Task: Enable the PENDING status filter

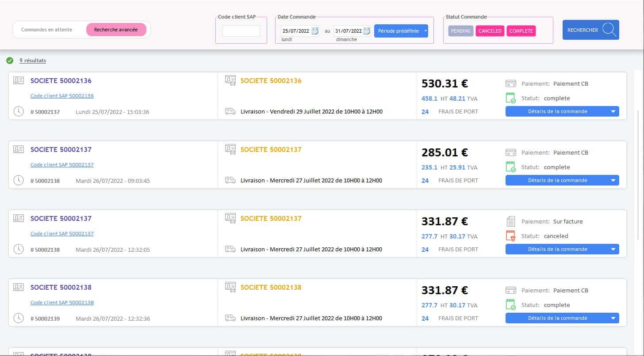Action: 460,31
